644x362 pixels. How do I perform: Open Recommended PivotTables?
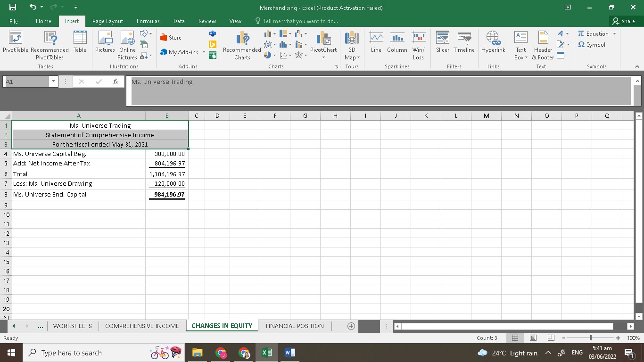50,46
